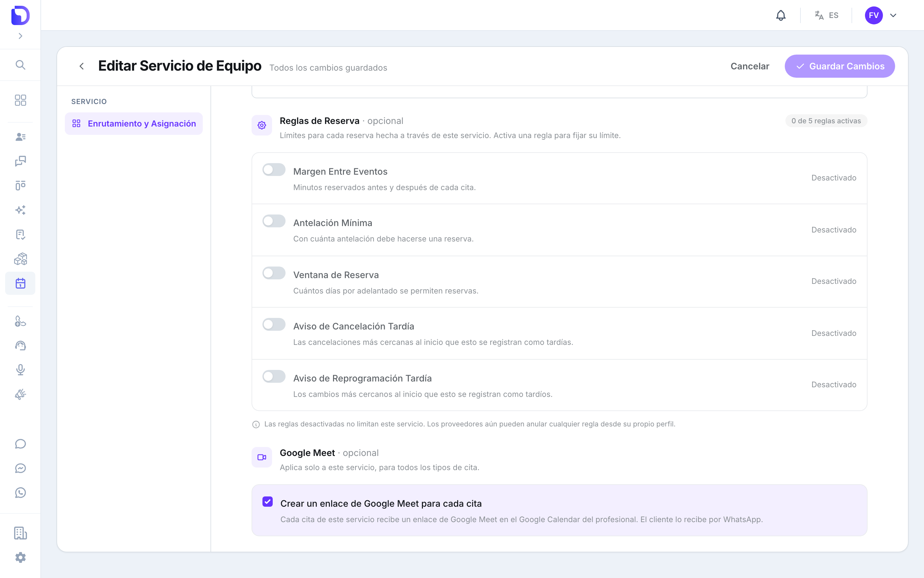Open the settings gear icon in sidebar

(20, 557)
